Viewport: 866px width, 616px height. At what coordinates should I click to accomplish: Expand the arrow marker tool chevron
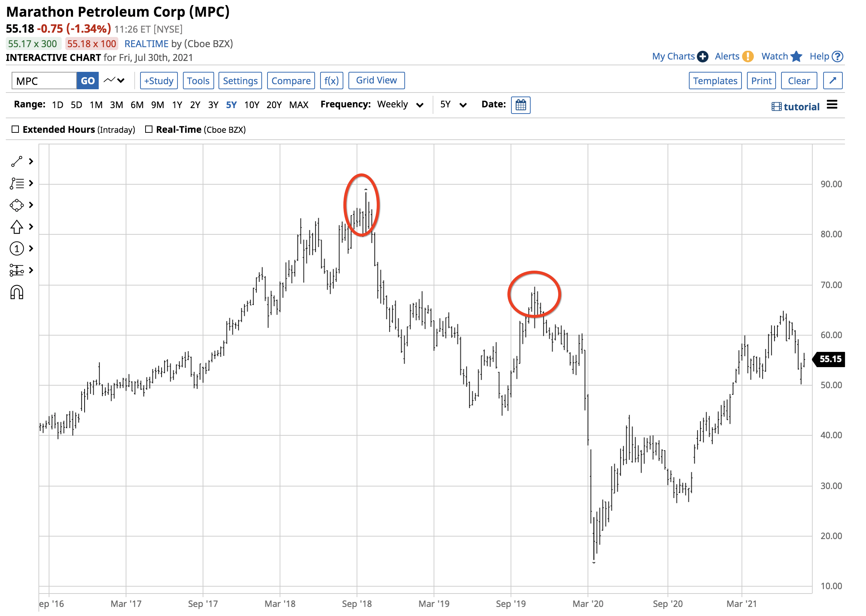(x=31, y=227)
